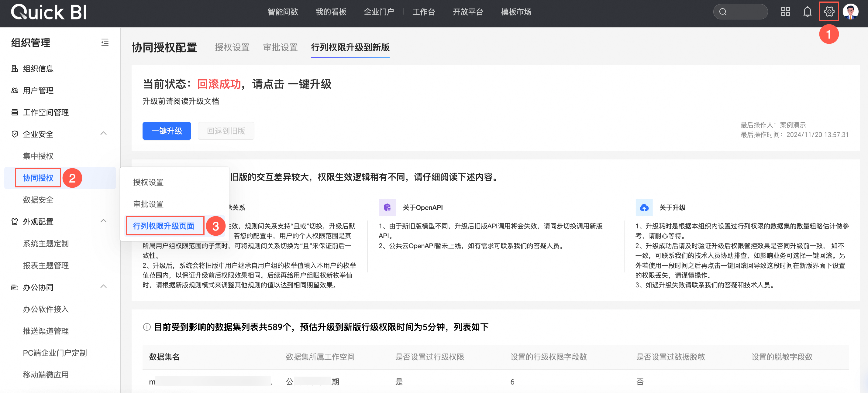This screenshot has width=868, height=393.
Task: Open 工作台 in top navigation
Action: [x=424, y=12]
